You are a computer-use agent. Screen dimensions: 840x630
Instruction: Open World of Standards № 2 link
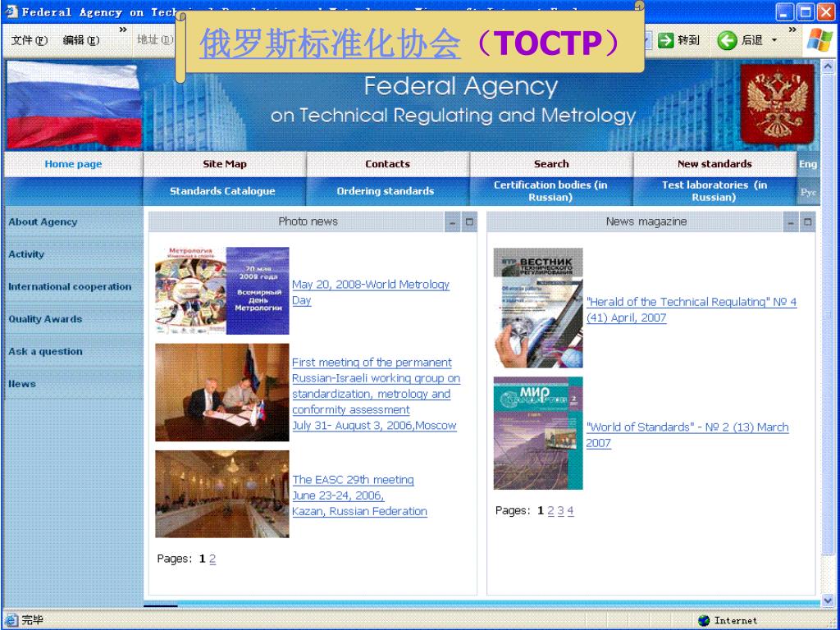687,435
